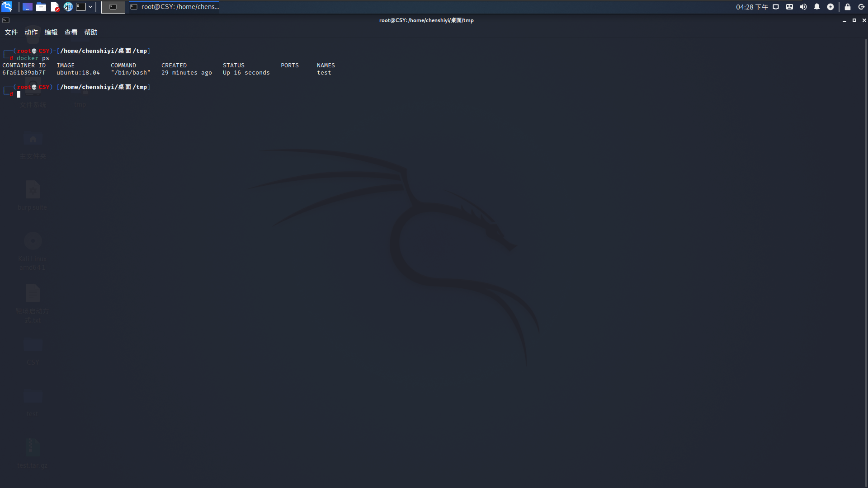Click the power manager tray icon
The width and height of the screenshot is (868, 488).
coord(830,7)
